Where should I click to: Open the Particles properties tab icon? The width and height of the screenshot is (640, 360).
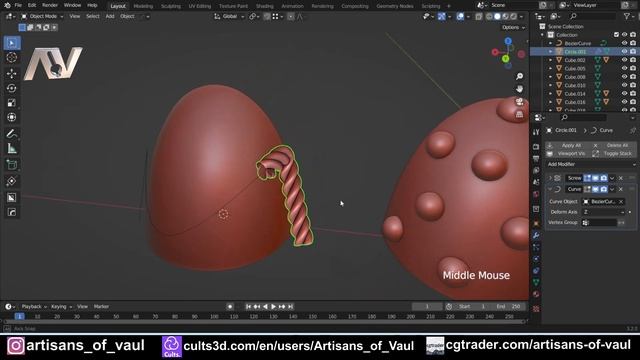tap(536, 247)
